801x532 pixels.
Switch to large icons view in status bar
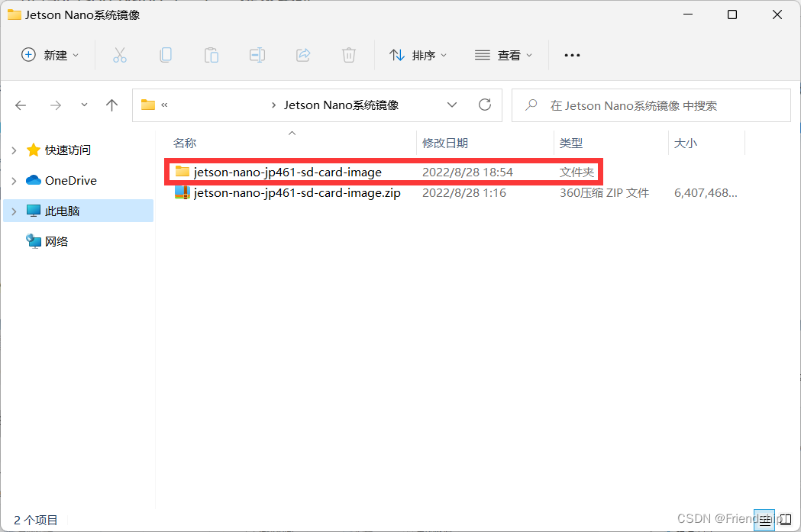click(786, 521)
